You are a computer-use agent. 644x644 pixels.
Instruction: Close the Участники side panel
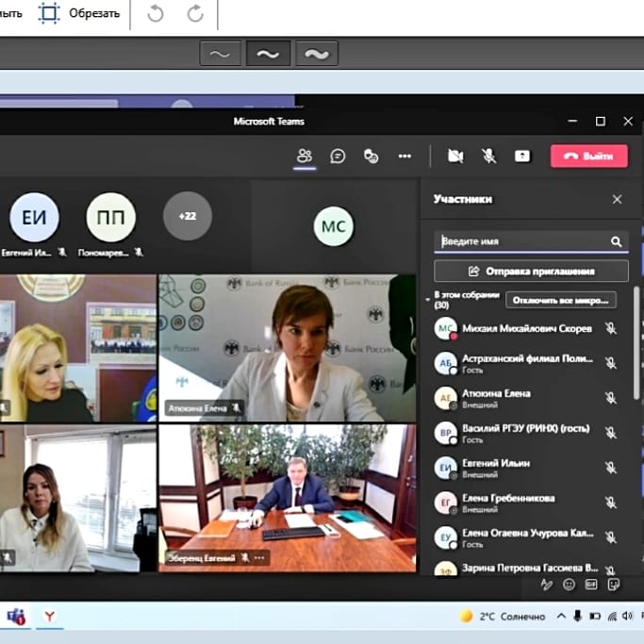coord(617,199)
